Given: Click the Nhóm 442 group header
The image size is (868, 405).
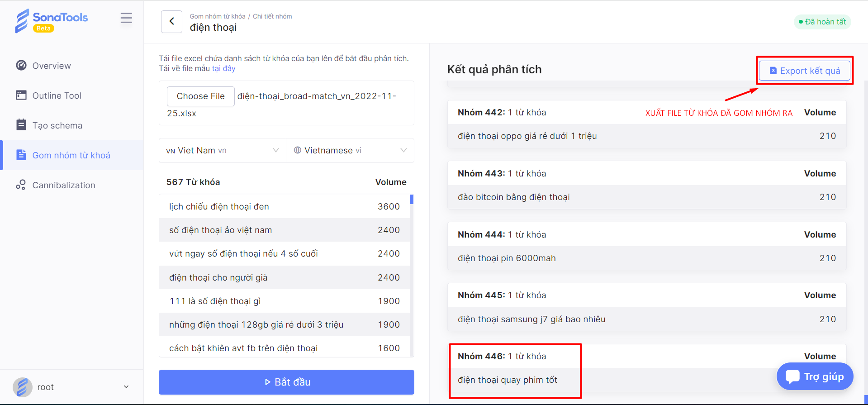Looking at the screenshot, I should 647,112.
